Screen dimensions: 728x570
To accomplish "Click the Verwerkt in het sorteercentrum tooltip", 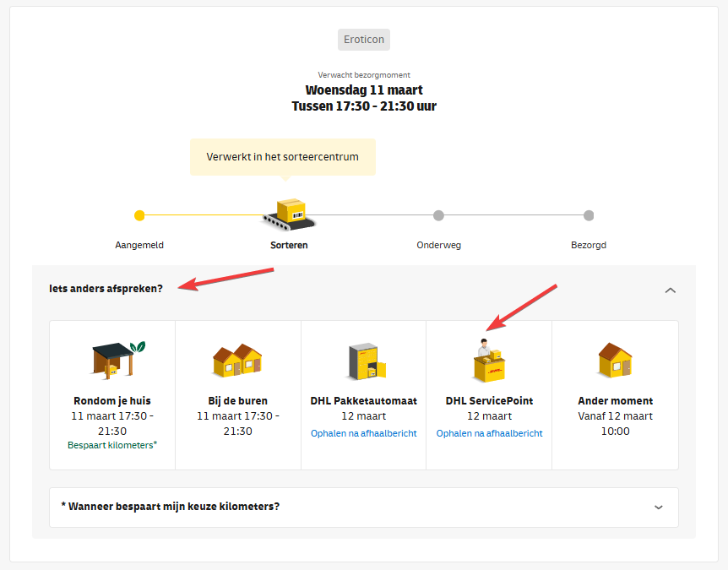I will [283, 157].
